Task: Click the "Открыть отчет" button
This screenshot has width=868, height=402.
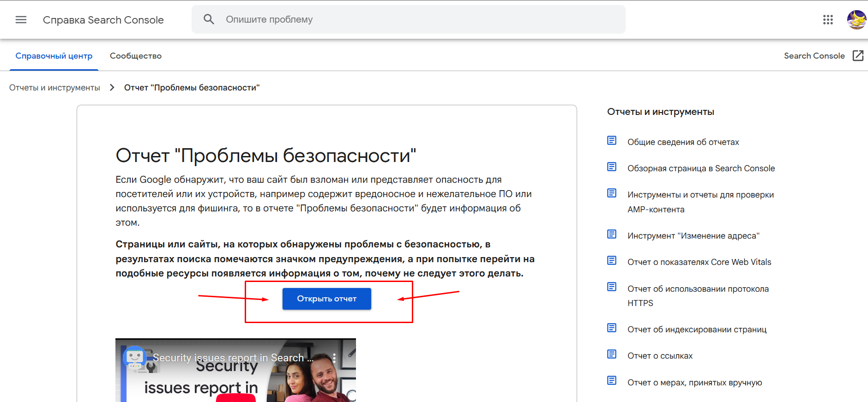Action: (x=327, y=299)
